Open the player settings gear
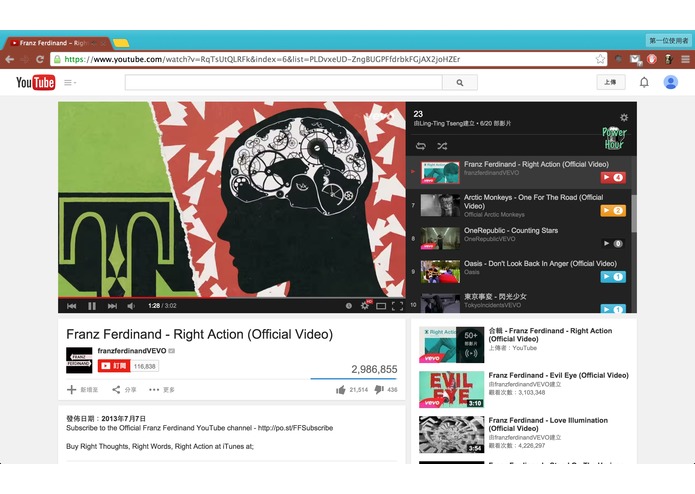The image size is (695, 494). point(365,306)
